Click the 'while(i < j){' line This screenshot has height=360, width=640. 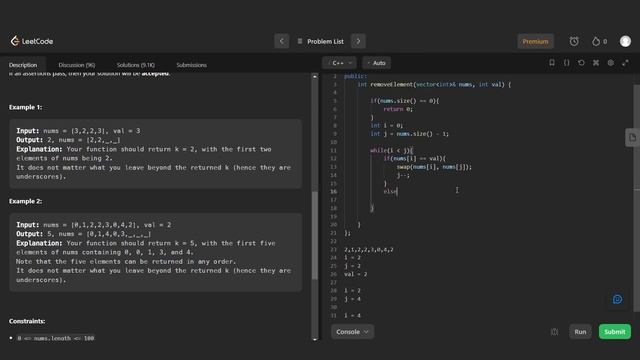(x=391, y=150)
